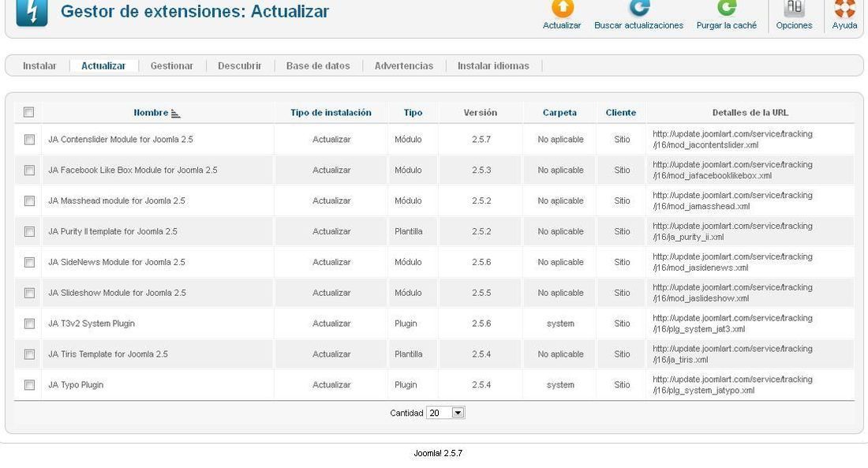Click version 2.5.3 of Facebook Like Box
This screenshot has width=868, height=468.
click(x=481, y=170)
